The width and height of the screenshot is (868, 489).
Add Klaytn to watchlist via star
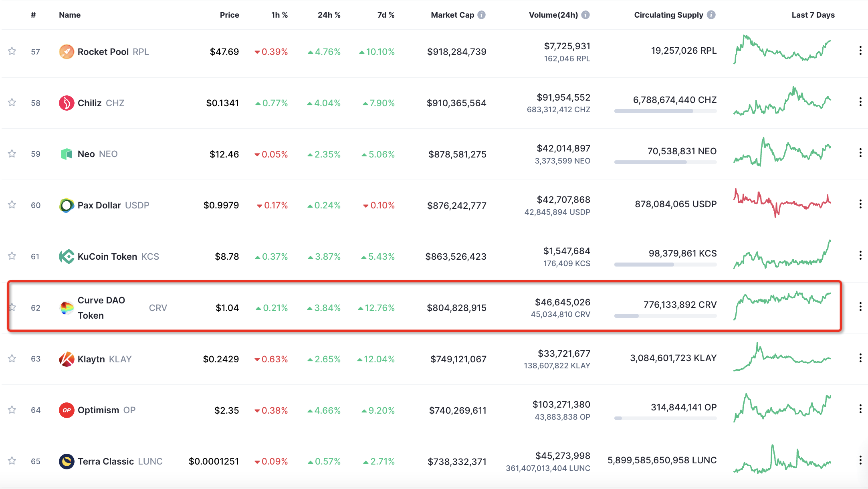[x=12, y=358]
